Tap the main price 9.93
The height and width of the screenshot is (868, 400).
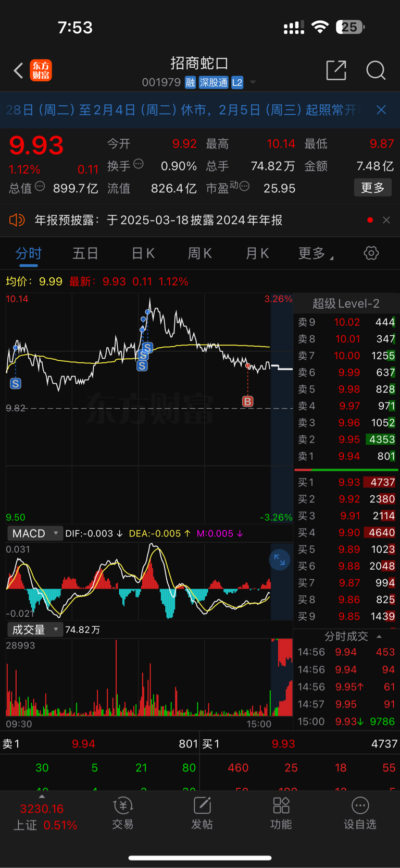(x=36, y=145)
